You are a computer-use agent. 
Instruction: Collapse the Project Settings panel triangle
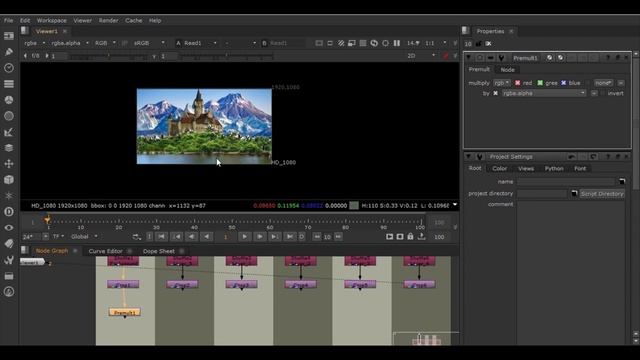[469, 157]
